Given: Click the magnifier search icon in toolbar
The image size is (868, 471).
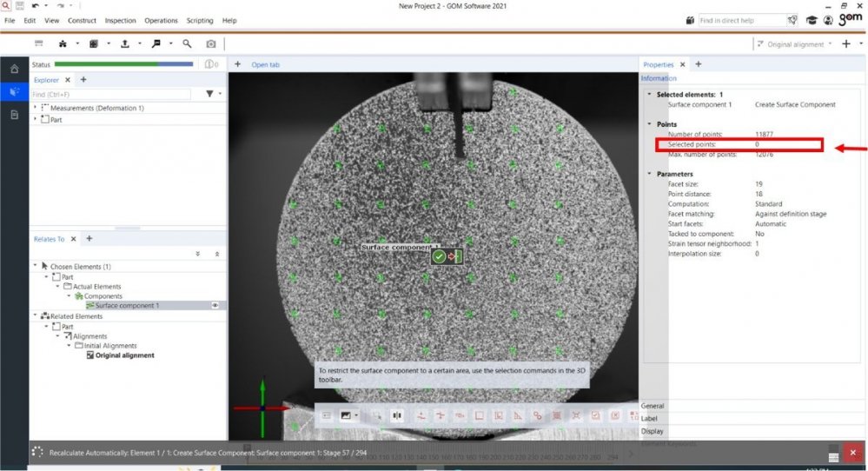Looking at the screenshot, I should click(186, 43).
